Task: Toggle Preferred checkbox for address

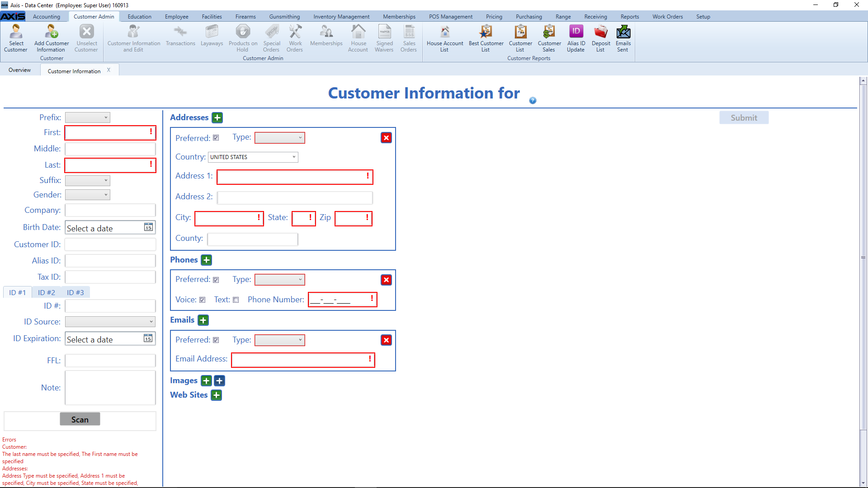Action: pyautogui.click(x=216, y=138)
